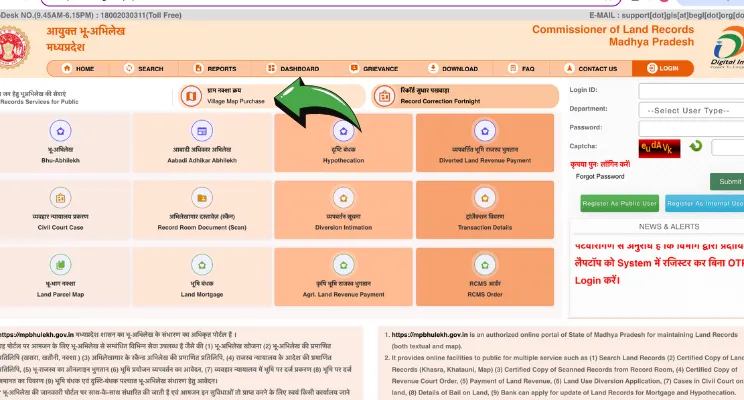Open Room Record Document (Scan) icon
This screenshot has height=400, width=744.
point(203,198)
